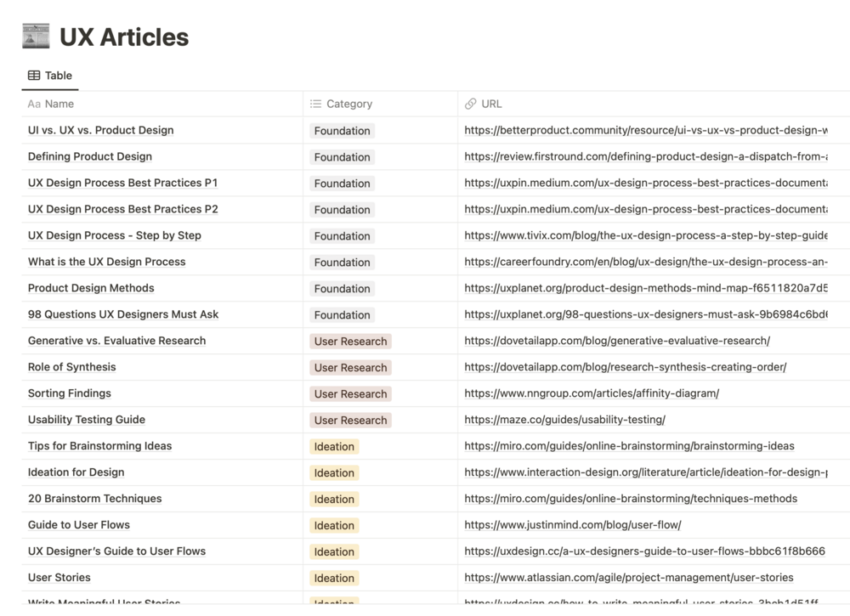This screenshot has width=850, height=616.
Task: Open the 'Ideation for Design' entry
Action: pos(76,472)
